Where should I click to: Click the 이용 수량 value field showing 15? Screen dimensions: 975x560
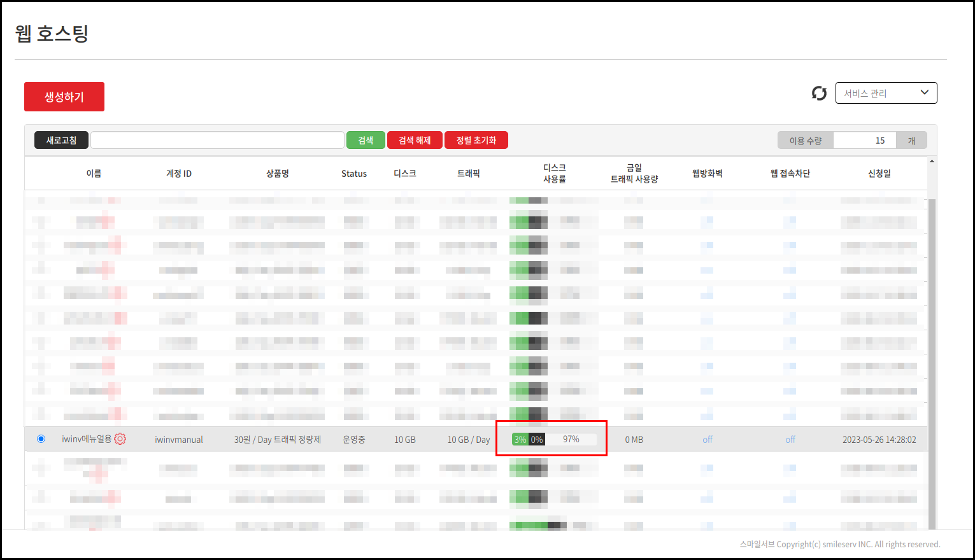click(x=864, y=141)
